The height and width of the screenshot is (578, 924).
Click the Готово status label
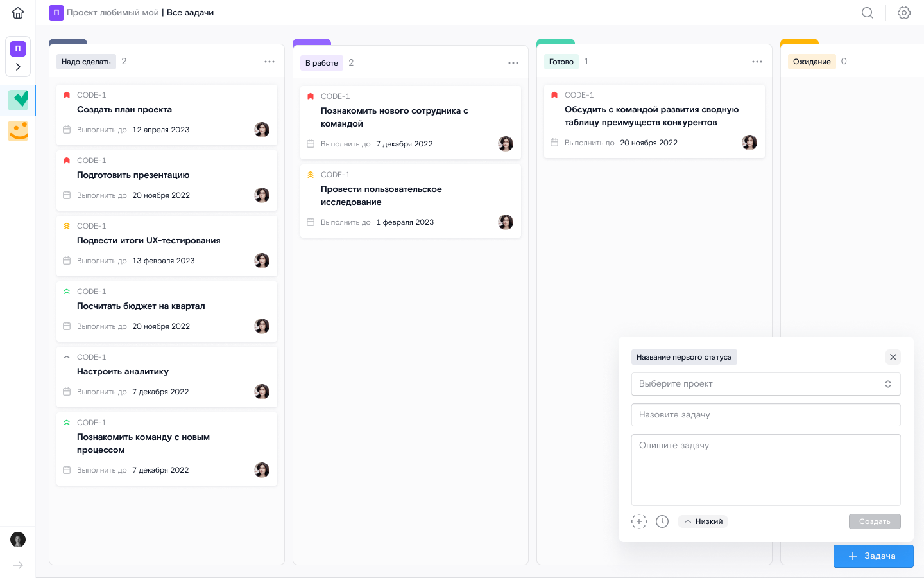pos(561,62)
